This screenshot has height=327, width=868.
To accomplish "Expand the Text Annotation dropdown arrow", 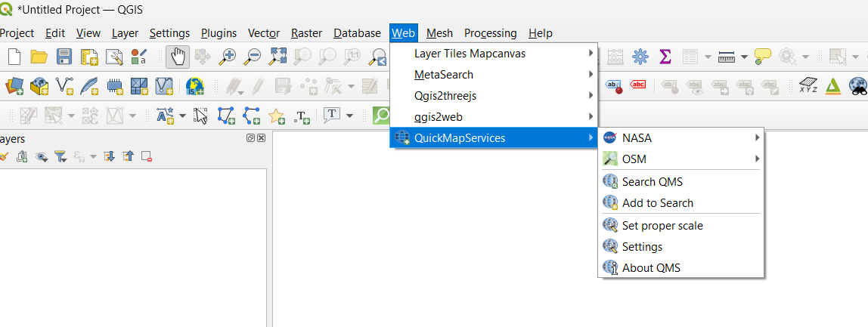I will (349, 115).
